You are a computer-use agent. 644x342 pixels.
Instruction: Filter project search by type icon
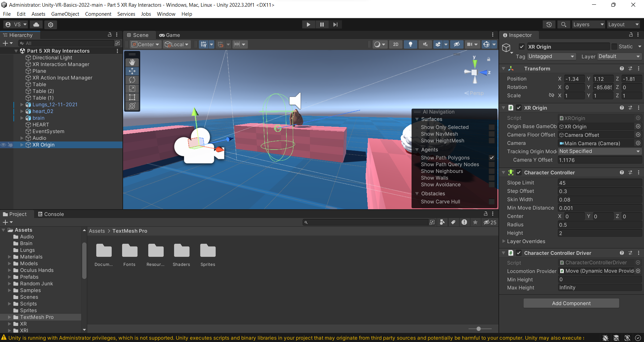tap(442, 222)
